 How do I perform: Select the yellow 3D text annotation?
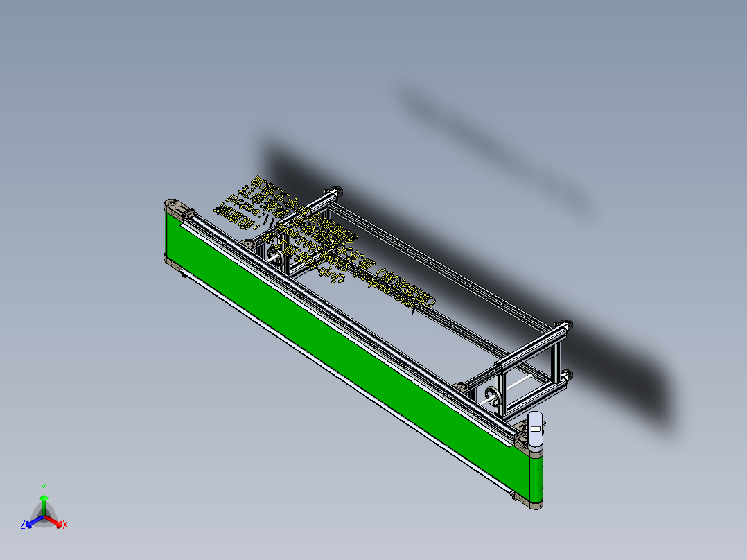click(x=325, y=245)
